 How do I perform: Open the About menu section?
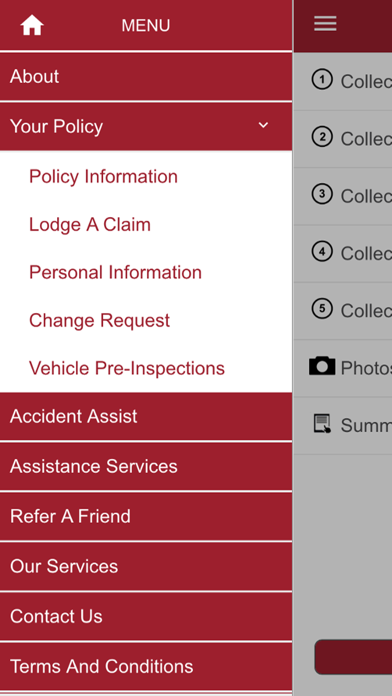pyautogui.click(x=146, y=77)
